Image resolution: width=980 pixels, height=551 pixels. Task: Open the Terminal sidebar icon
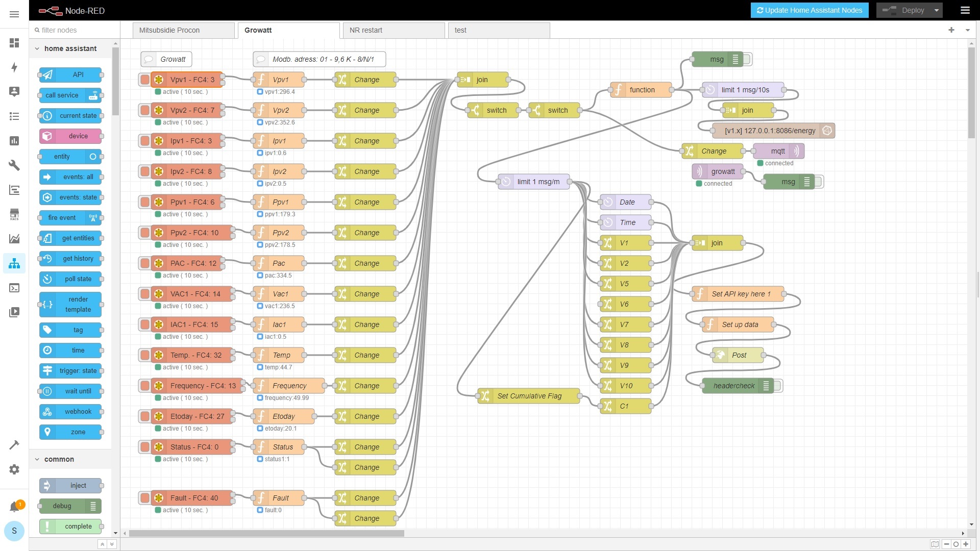[x=14, y=288]
